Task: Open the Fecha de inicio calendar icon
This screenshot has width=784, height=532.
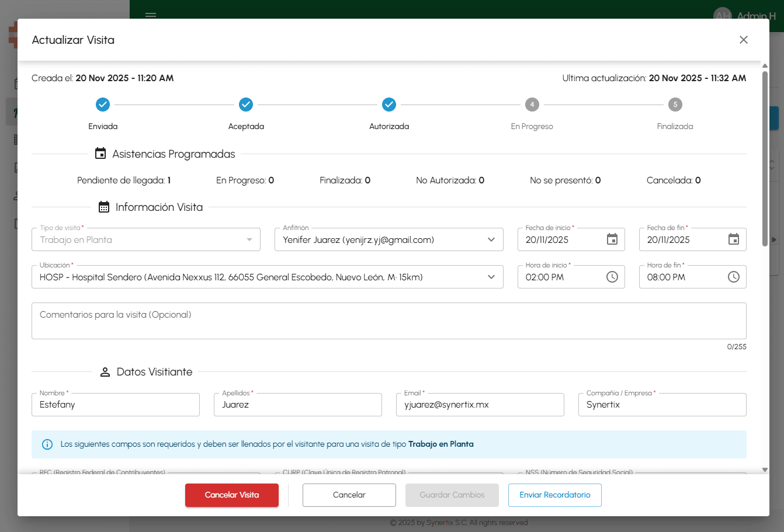Action: [x=612, y=239]
